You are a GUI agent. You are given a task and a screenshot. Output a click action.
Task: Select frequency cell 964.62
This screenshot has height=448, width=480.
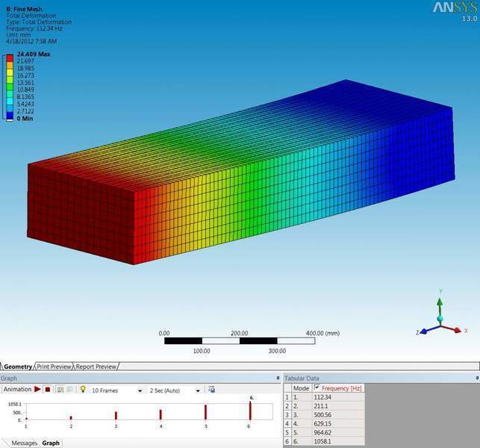(338, 432)
